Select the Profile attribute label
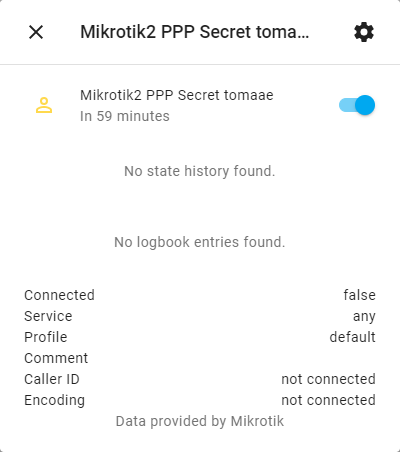400x452 pixels. [46, 337]
